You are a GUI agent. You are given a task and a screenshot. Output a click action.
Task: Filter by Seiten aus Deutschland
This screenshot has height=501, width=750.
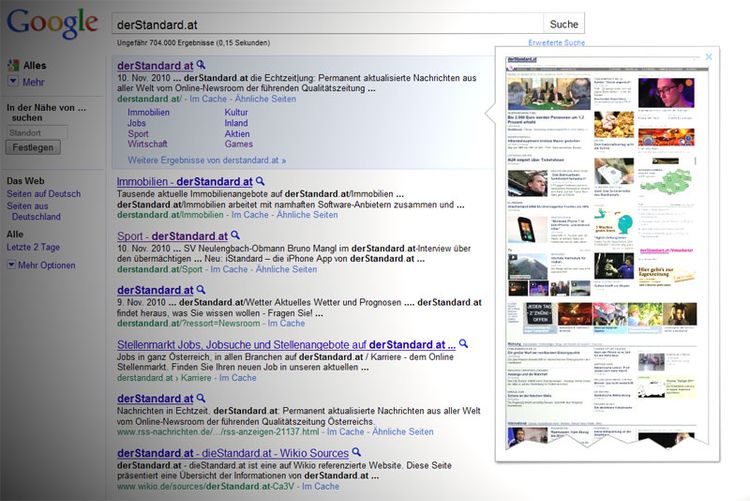click(33, 211)
